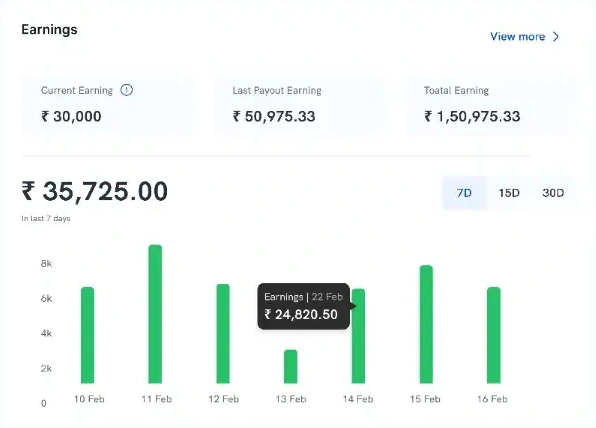Click the Current Earning label
Image resolution: width=596 pixels, height=428 pixels.
pos(77,90)
